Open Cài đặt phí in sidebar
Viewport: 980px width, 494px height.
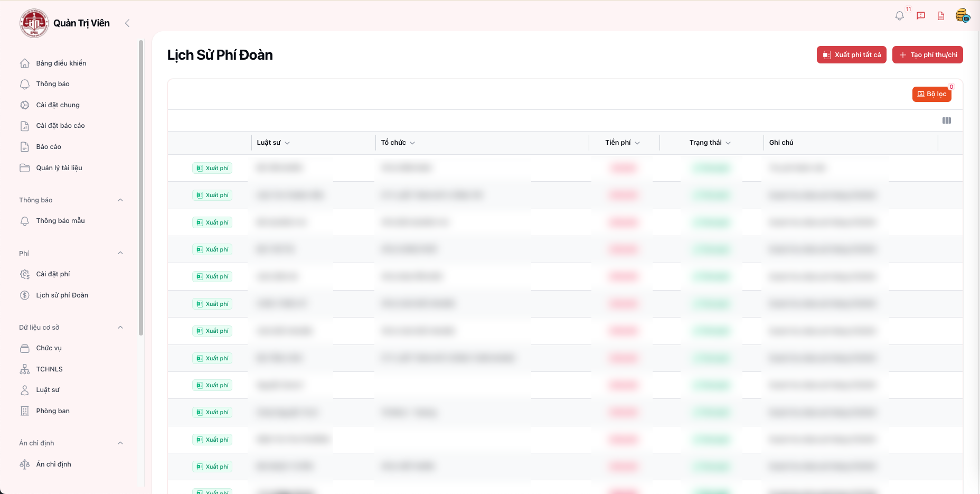[53, 274]
